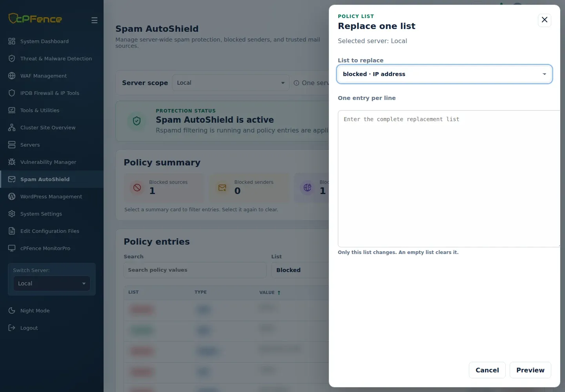Click the Tools & Utilities icon

coord(12,110)
